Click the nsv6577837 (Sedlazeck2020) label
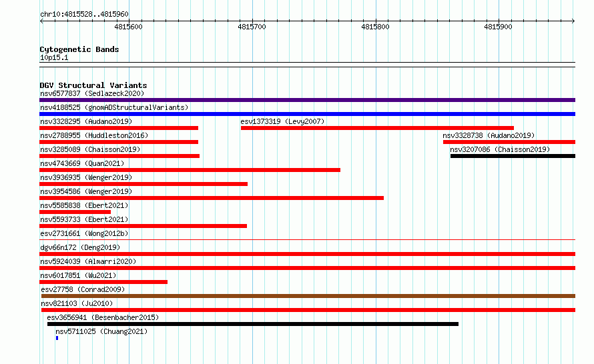 pos(92,93)
